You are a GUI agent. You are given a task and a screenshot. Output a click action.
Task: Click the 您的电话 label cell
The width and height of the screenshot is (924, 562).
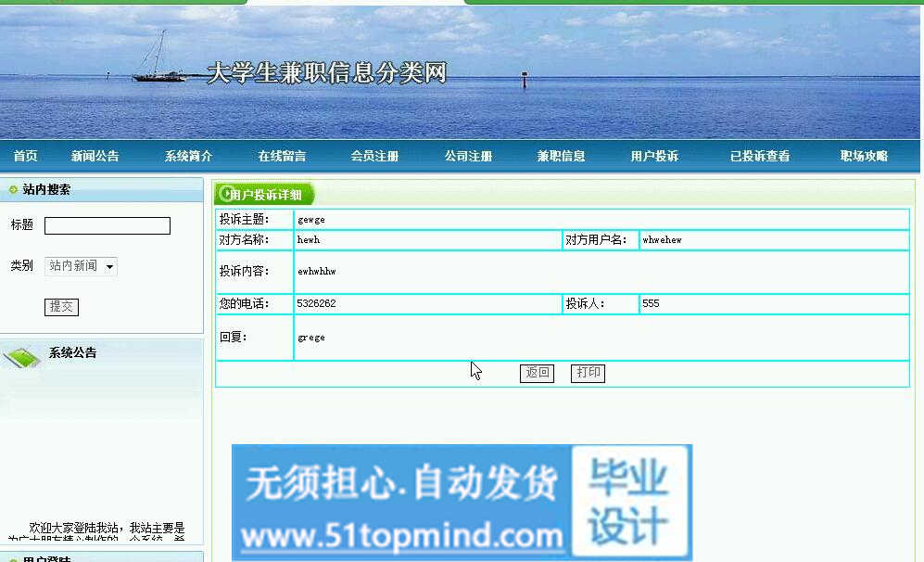(255, 303)
